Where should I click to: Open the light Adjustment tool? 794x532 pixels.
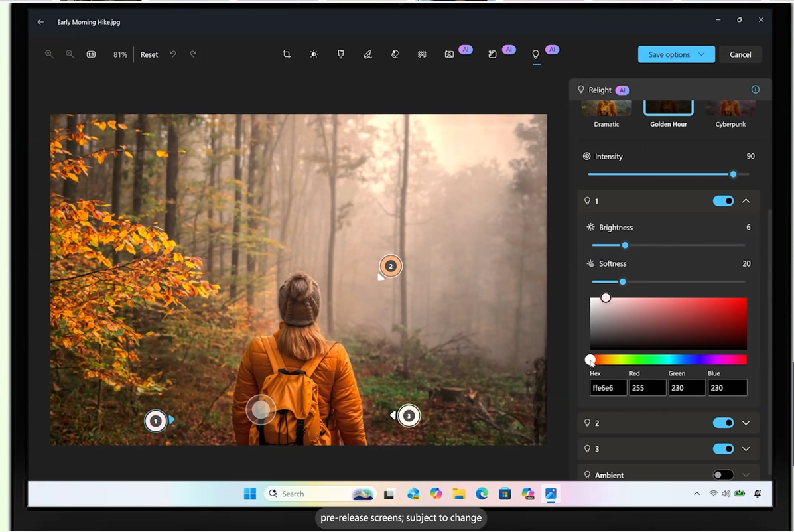(x=314, y=54)
